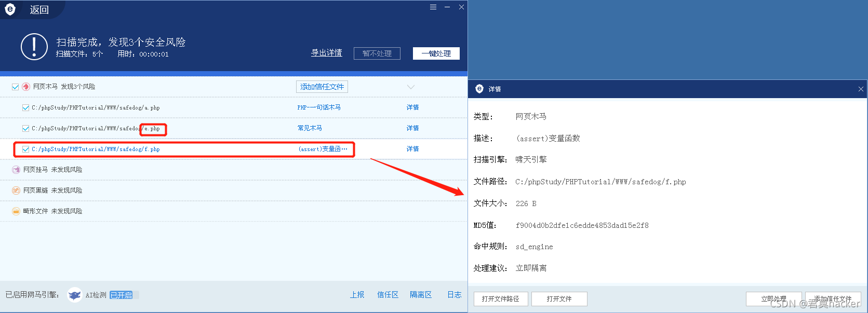Uncheck the safedog/a.php file checkbox
The width and height of the screenshot is (868, 313).
click(25, 107)
